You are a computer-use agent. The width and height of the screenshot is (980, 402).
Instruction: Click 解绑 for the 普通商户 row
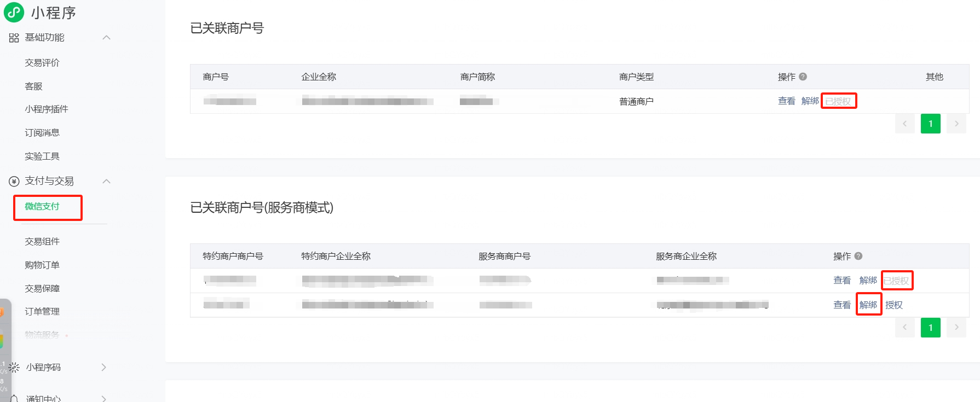click(810, 101)
